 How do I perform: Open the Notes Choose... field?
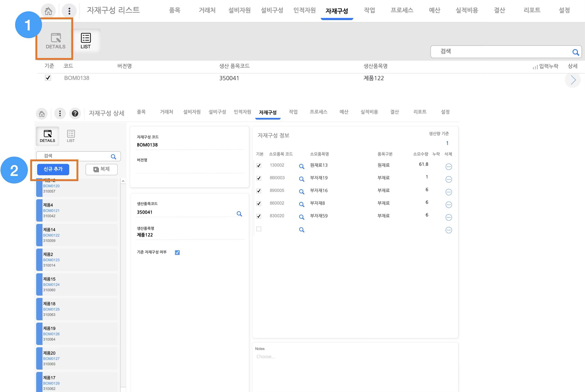266,356
